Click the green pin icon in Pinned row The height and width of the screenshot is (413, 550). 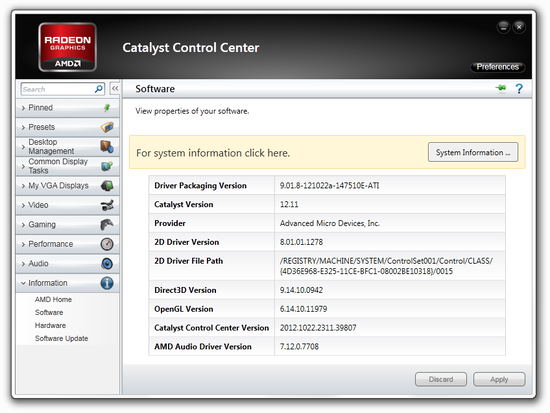pyautogui.click(x=107, y=108)
